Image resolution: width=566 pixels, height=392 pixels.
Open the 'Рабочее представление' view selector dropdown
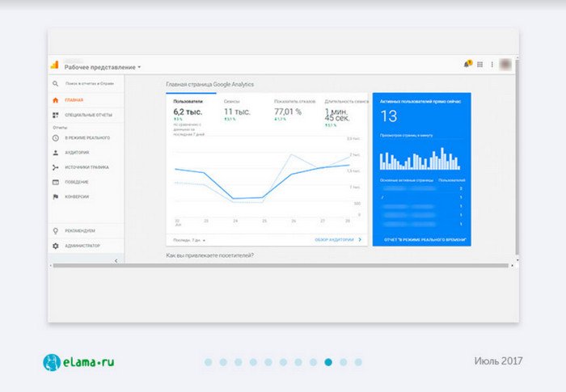(103, 67)
